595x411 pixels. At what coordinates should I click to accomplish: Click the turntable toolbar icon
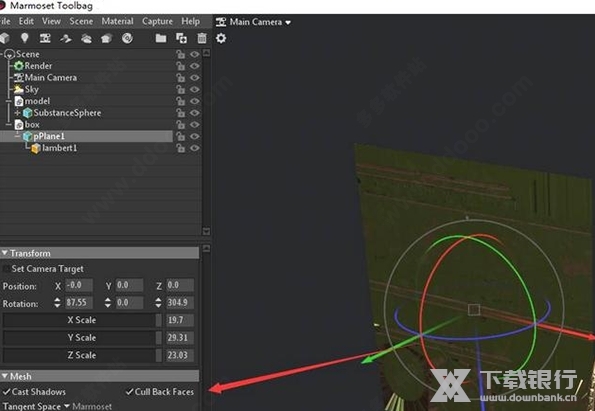click(66, 38)
